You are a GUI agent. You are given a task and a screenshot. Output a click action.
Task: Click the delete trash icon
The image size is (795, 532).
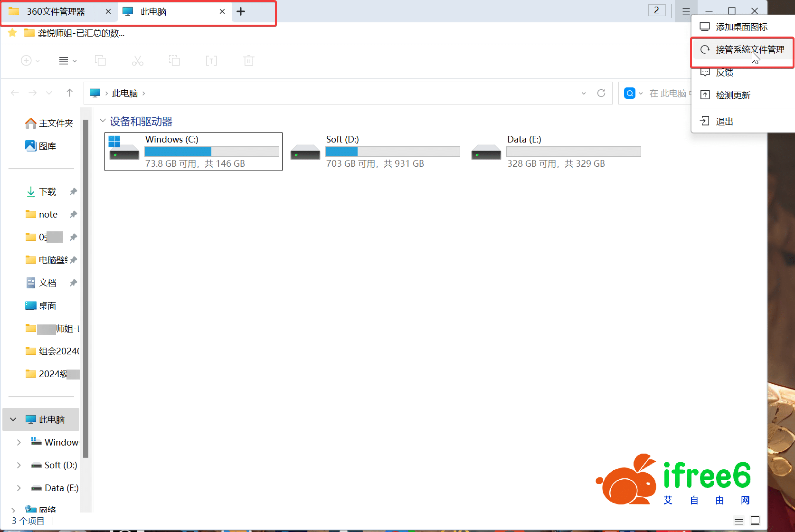249,61
